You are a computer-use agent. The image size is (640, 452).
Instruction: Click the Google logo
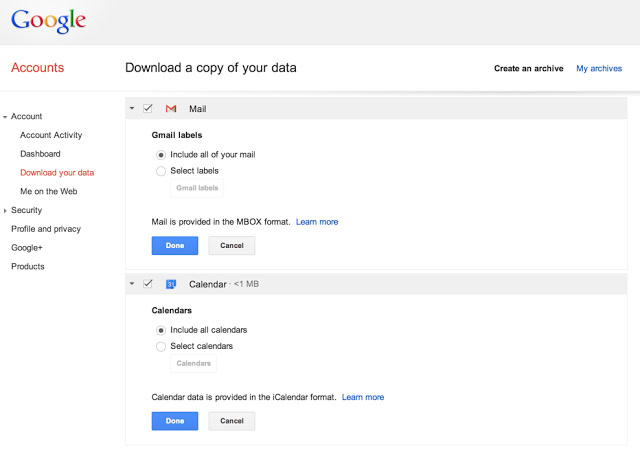point(48,20)
